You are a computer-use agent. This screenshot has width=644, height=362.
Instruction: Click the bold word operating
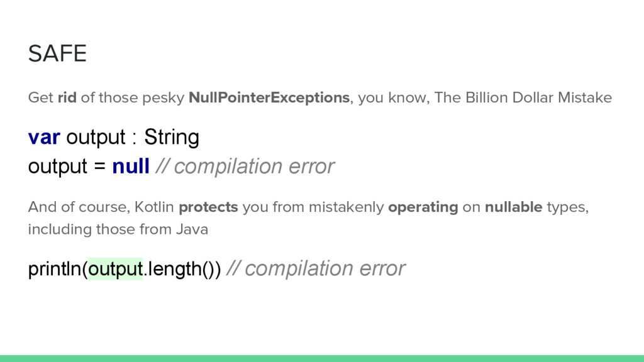coord(423,207)
